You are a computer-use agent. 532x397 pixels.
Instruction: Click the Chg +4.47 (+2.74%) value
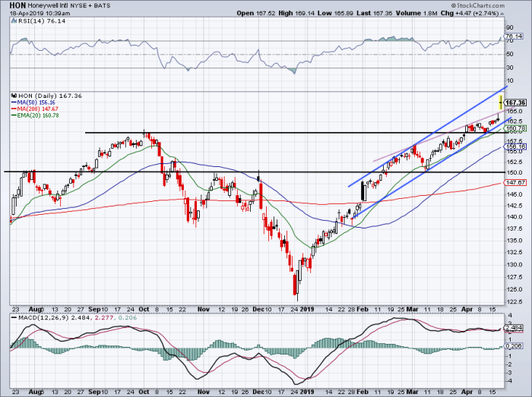(x=470, y=13)
